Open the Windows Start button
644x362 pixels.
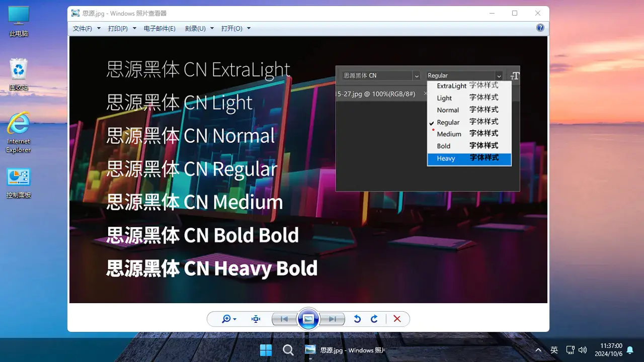[x=266, y=350]
